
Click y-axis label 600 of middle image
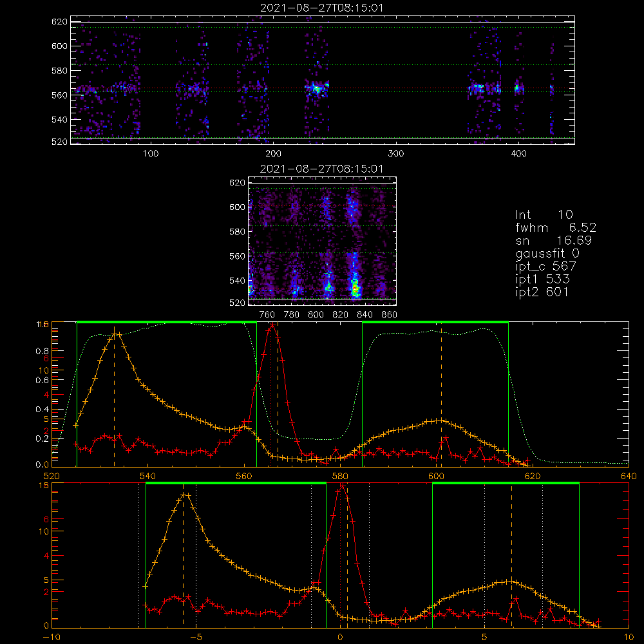[238, 207]
